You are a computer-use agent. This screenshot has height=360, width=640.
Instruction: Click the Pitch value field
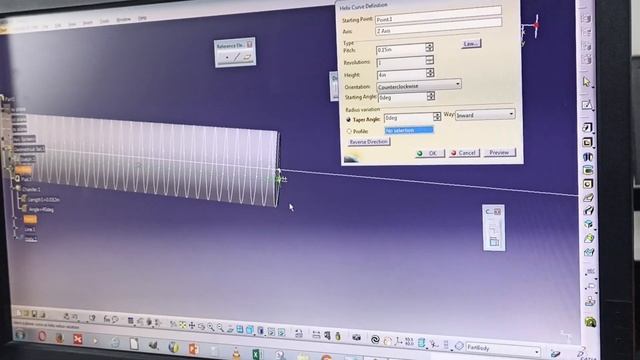(400, 49)
